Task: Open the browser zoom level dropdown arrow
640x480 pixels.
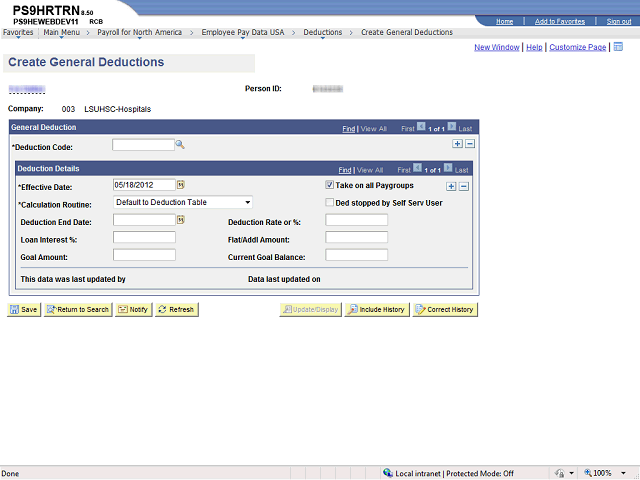Action: coord(623,473)
